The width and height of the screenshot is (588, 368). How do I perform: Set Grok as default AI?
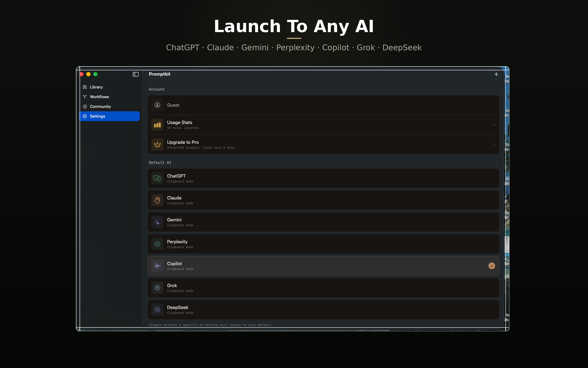(323, 288)
